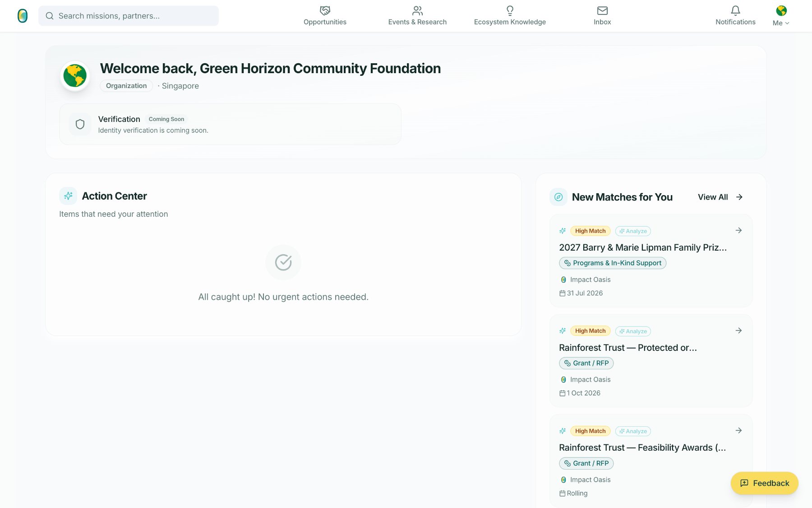Click the New Matches compass icon
Screen dimensions: 812x508
click(x=558, y=197)
